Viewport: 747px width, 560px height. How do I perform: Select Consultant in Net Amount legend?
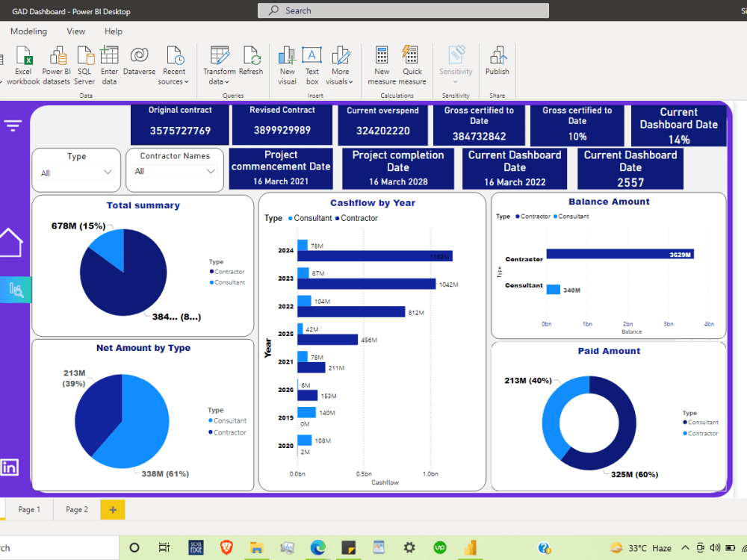coord(227,420)
